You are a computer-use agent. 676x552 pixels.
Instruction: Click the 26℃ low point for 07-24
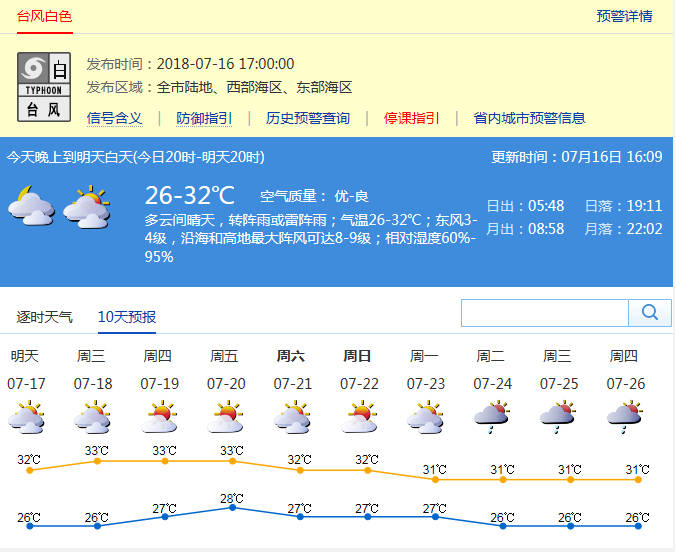pos(503,526)
